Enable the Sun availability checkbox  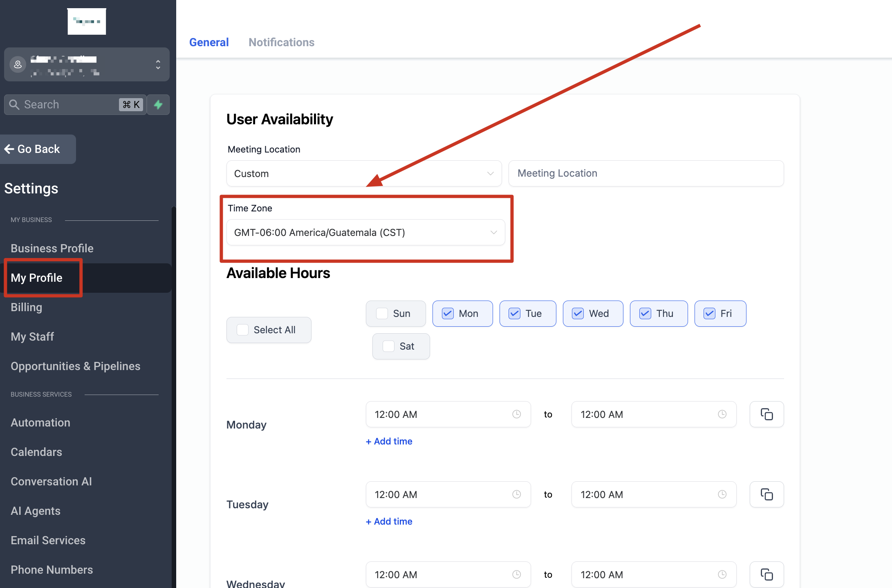pos(382,314)
